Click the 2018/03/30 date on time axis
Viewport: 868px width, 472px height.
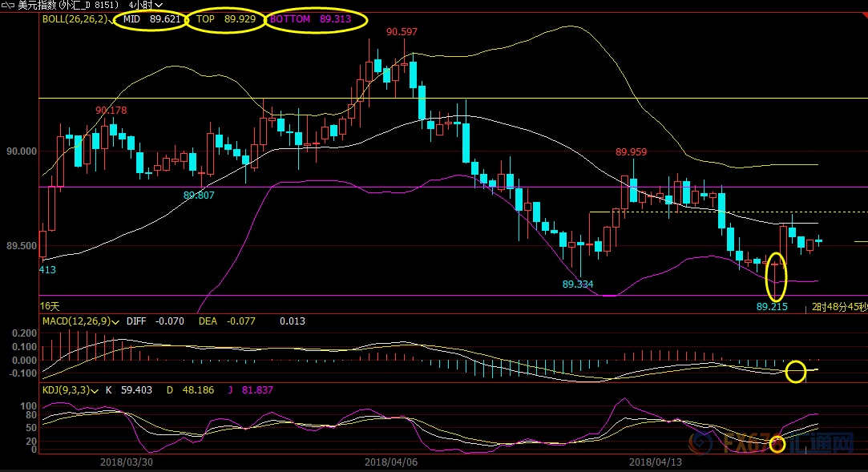click(x=123, y=462)
